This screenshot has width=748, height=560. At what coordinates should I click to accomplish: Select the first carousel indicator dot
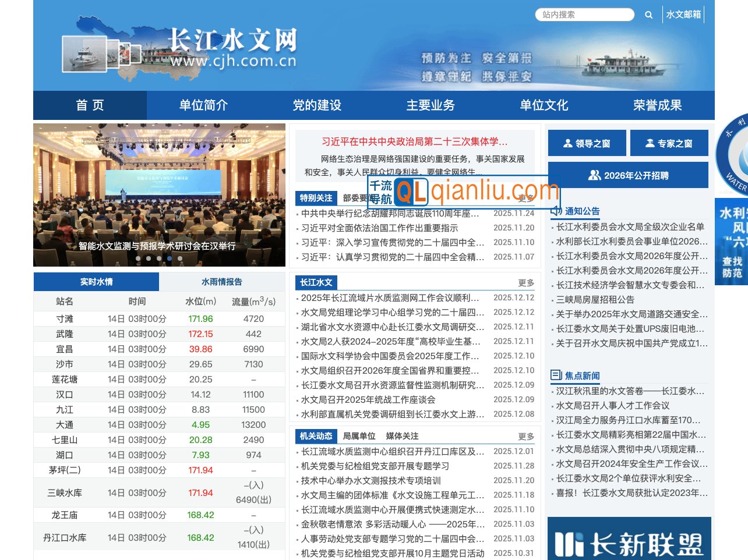tap(138, 258)
